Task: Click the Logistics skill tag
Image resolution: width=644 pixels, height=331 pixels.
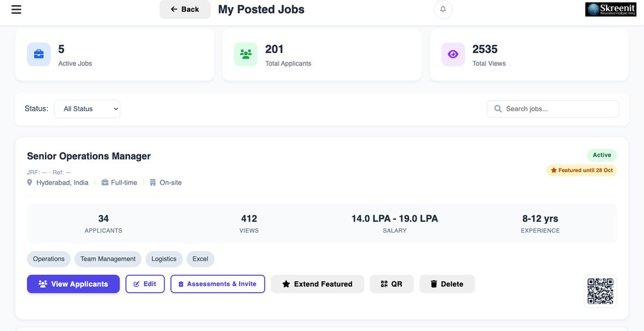Action: pyautogui.click(x=164, y=259)
